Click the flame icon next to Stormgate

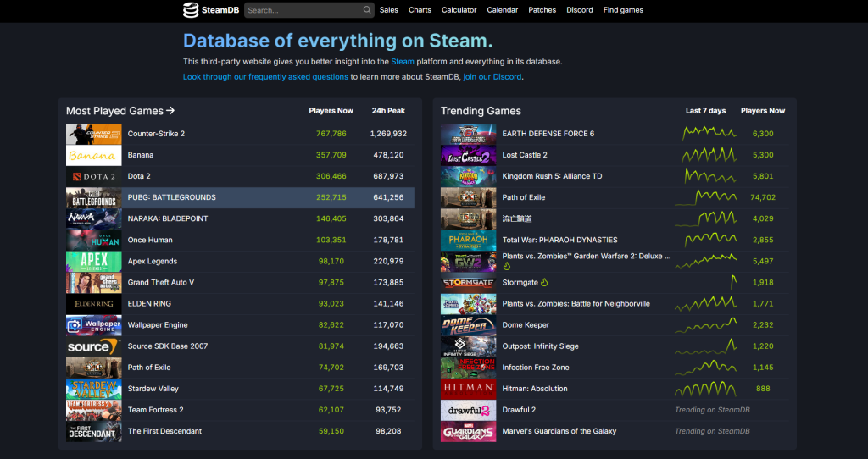pyautogui.click(x=544, y=283)
